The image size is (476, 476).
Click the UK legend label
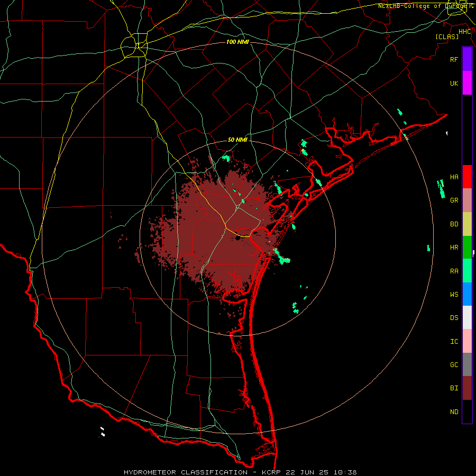pos(454,83)
